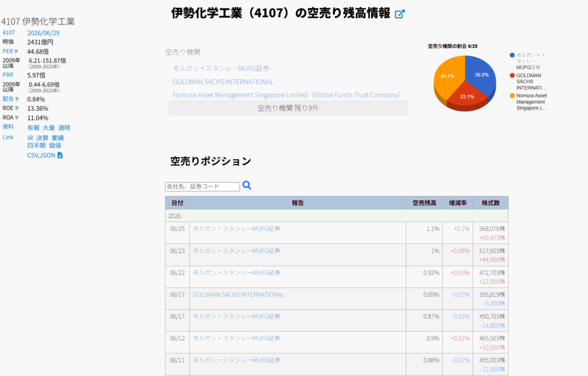The width and height of the screenshot is (588, 376).
Task: Open the 配当 label link
Action: point(8,99)
